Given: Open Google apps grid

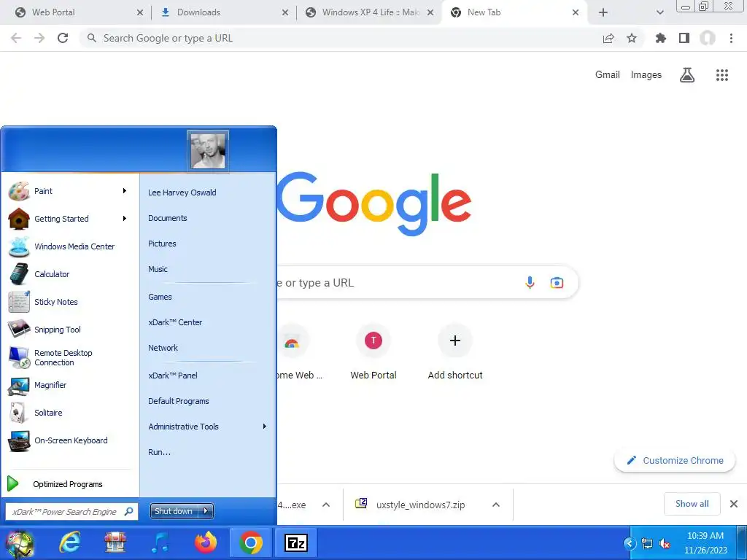Looking at the screenshot, I should (x=722, y=75).
